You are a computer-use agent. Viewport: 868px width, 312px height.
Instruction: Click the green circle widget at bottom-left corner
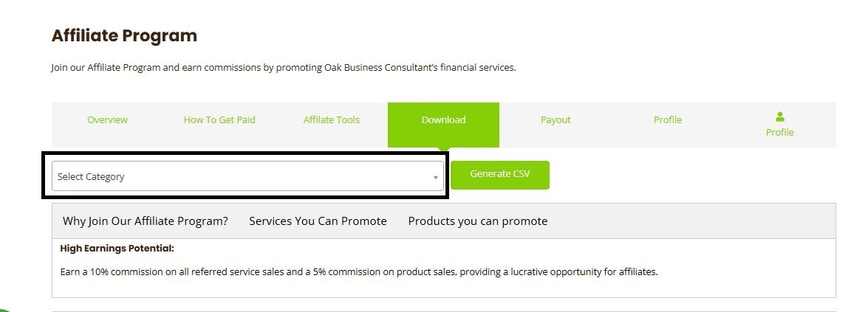[4, 308]
